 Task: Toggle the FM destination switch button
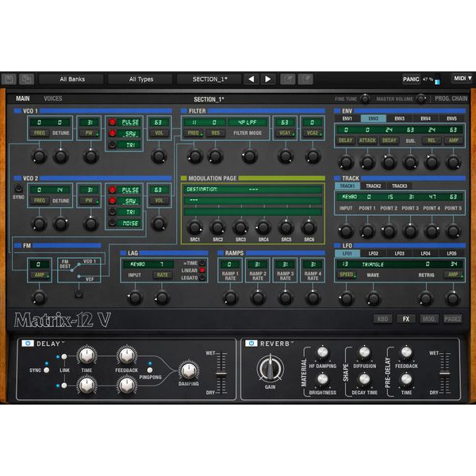(x=79, y=294)
